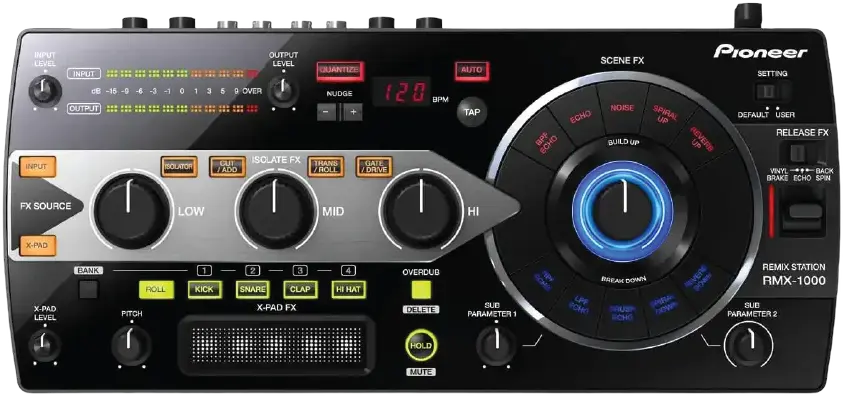843x396 pixels.
Task: Tap the round TAP tempo button
Action: (x=473, y=112)
